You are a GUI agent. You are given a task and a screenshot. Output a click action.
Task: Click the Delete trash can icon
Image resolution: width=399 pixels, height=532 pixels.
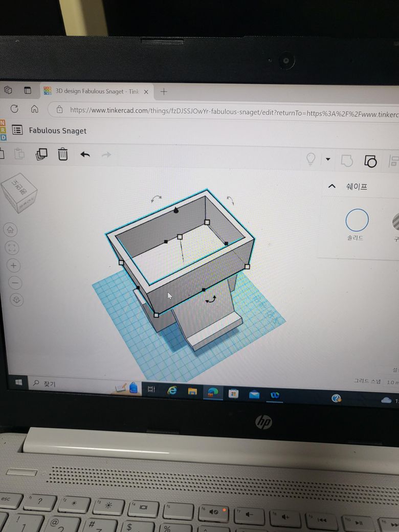[63, 154]
